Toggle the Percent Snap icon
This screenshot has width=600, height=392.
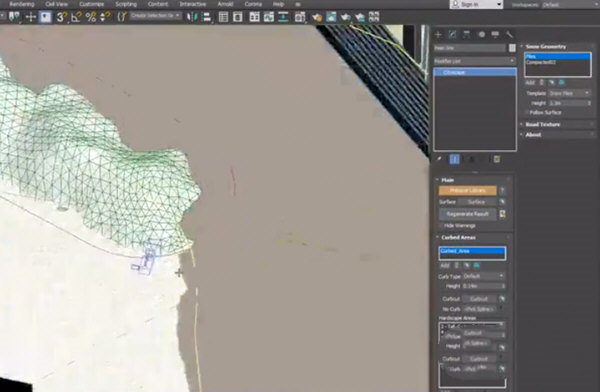point(91,17)
